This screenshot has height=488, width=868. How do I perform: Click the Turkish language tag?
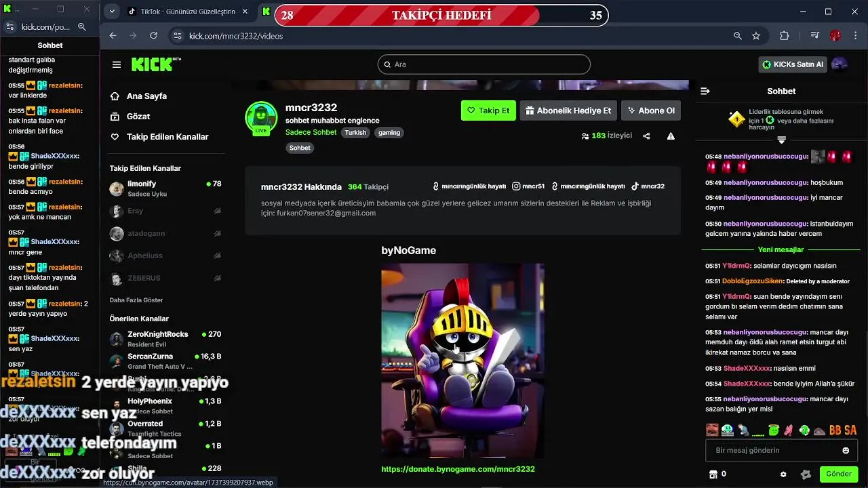click(355, 133)
